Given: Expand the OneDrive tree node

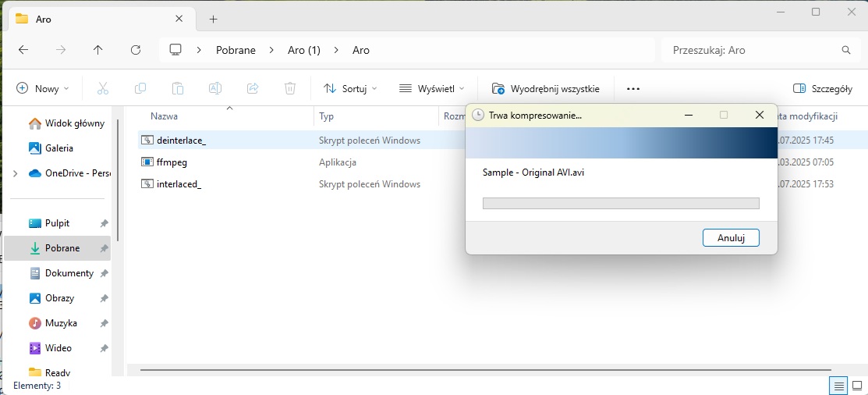Looking at the screenshot, I should click(x=16, y=173).
